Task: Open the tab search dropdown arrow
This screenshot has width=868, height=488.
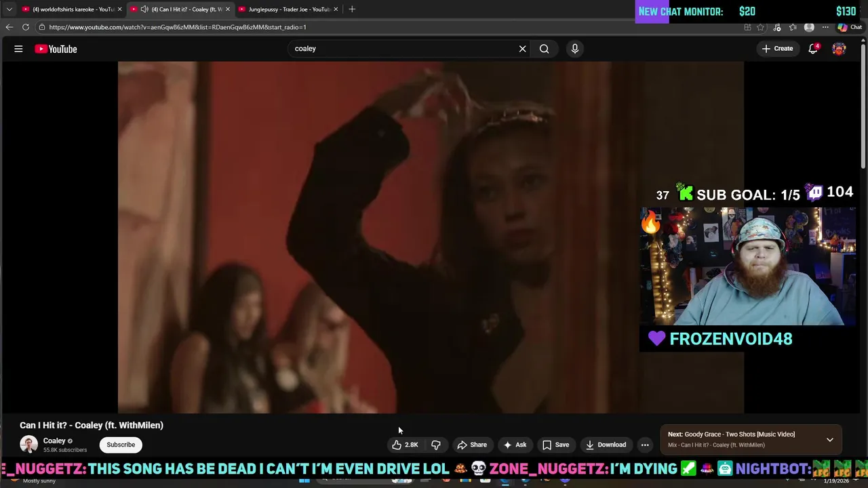Action: [9, 9]
